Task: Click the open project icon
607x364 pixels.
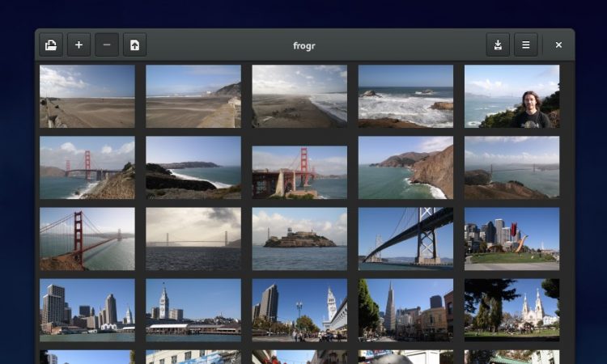Action: tap(51, 45)
